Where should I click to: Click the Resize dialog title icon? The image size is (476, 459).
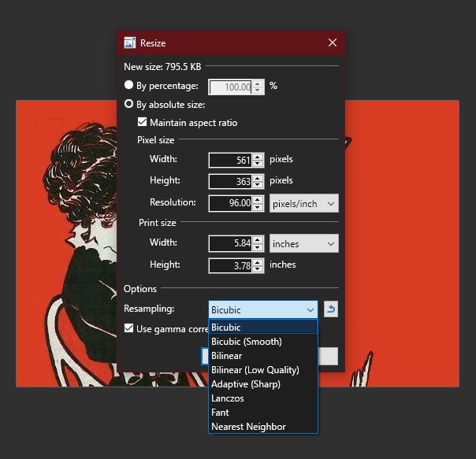click(x=130, y=43)
